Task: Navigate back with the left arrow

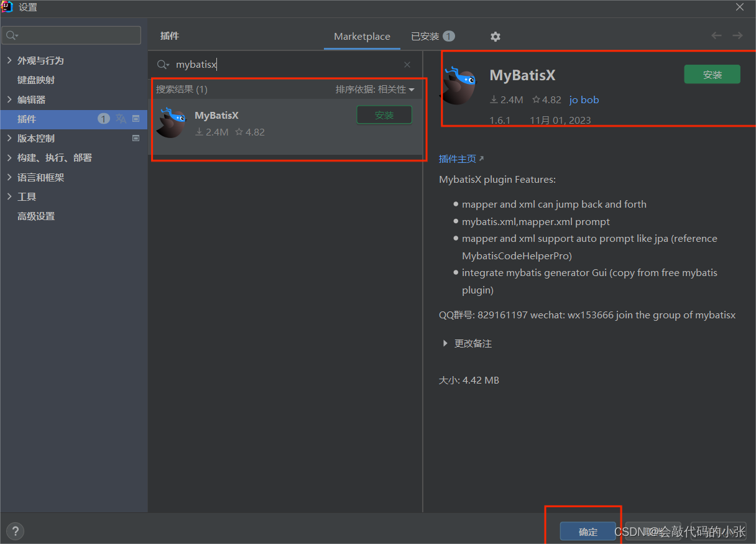Action: [716, 36]
